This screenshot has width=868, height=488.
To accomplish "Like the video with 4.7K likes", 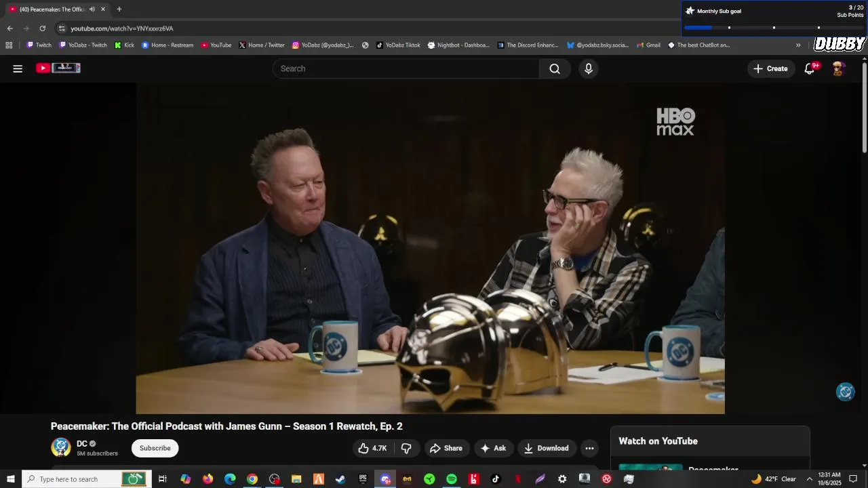I will pos(372,448).
